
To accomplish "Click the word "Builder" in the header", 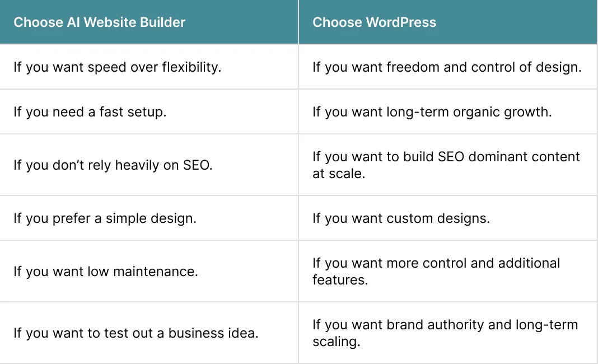I will tap(163, 22).
